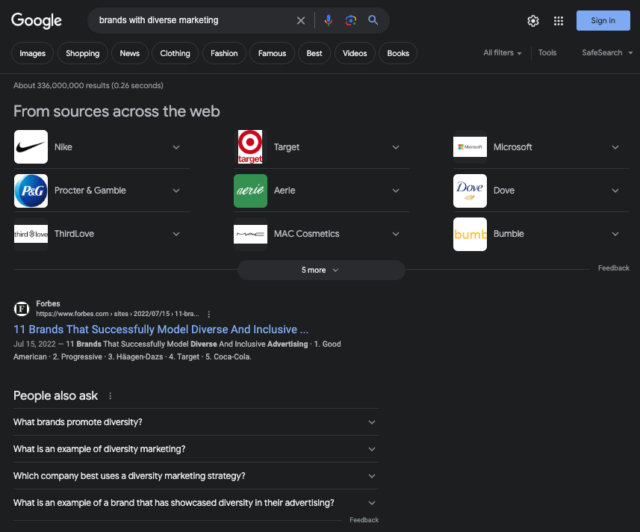
Task: Open Google apps grid icon
Action: pos(558,21)
